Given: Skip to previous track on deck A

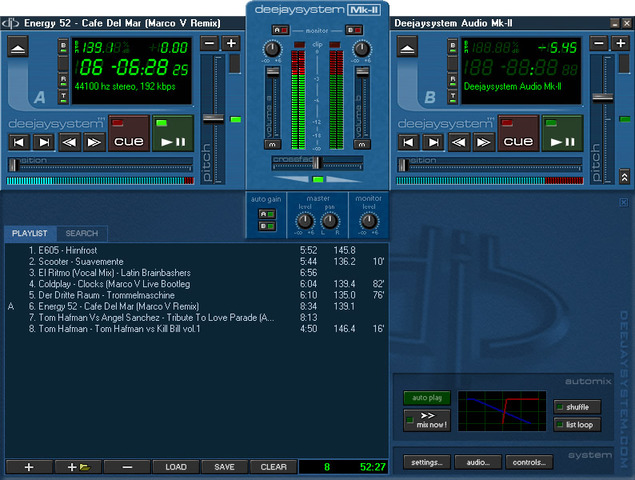Looking at the screenshot, I should click(x=19, y=142).
